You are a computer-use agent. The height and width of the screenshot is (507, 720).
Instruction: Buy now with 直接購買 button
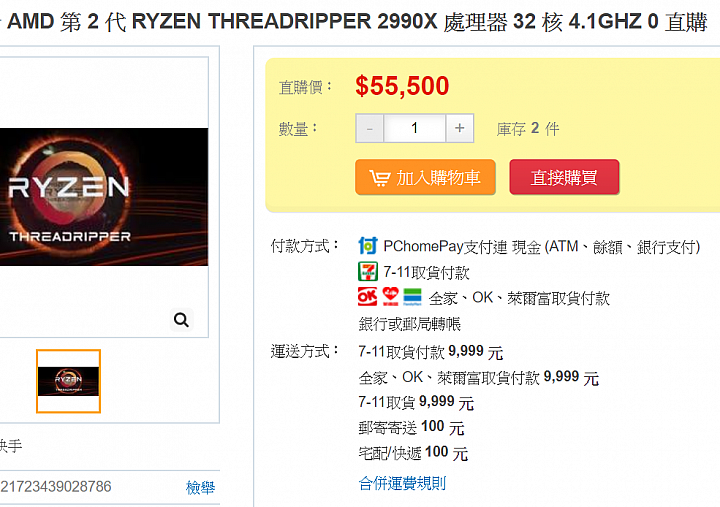tap(564, 177)
